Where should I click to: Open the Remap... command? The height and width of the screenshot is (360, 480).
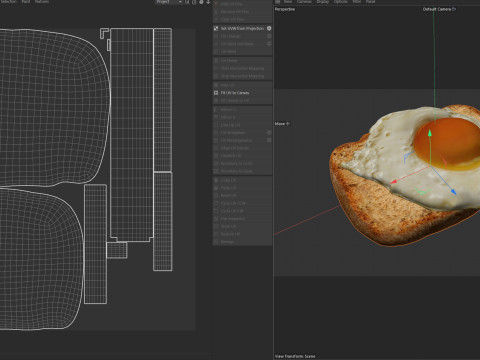(242, 242)
